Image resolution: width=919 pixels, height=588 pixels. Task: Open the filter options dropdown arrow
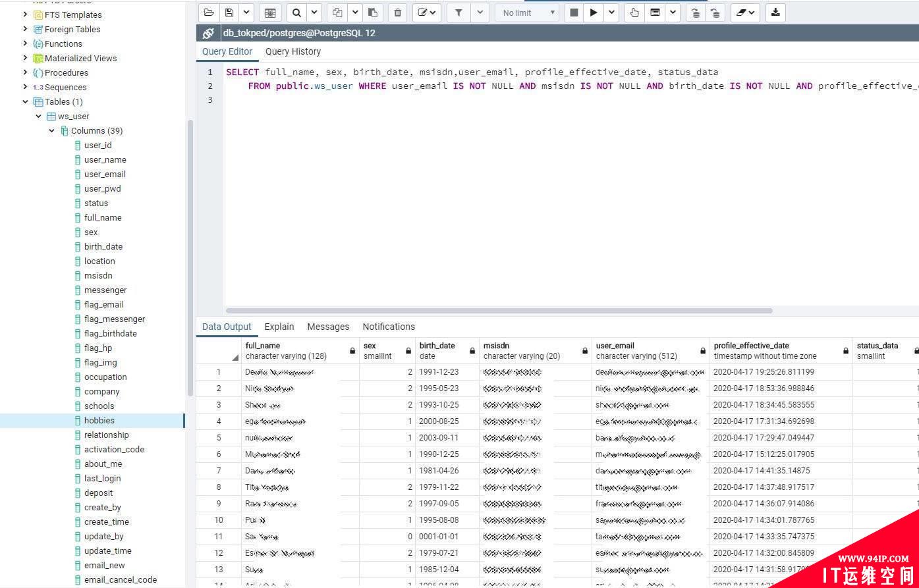(480, 13)
